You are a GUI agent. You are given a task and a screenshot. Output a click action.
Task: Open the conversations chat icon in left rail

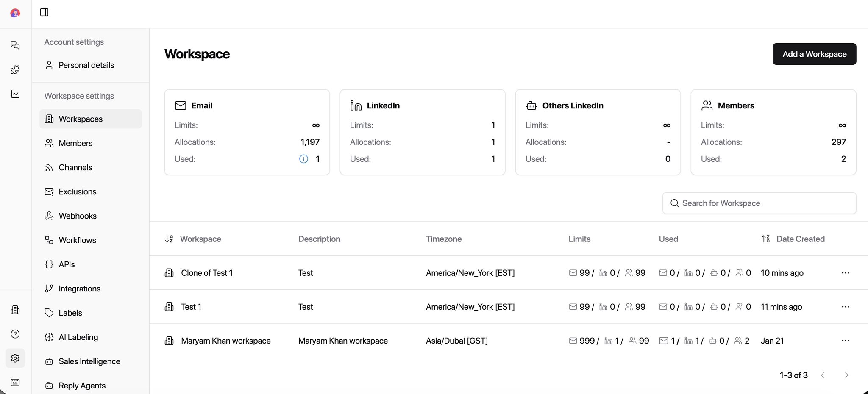15,45
